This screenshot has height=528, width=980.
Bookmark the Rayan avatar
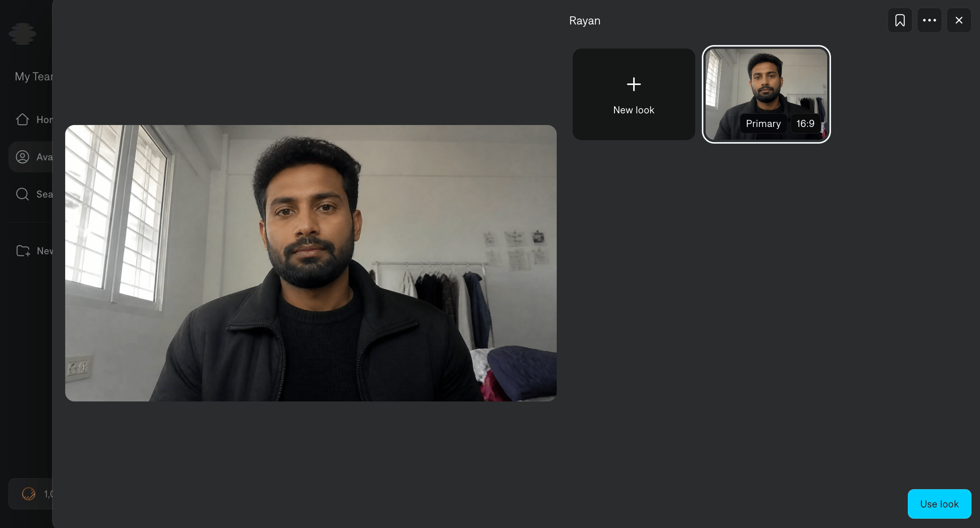pos(900,20)
